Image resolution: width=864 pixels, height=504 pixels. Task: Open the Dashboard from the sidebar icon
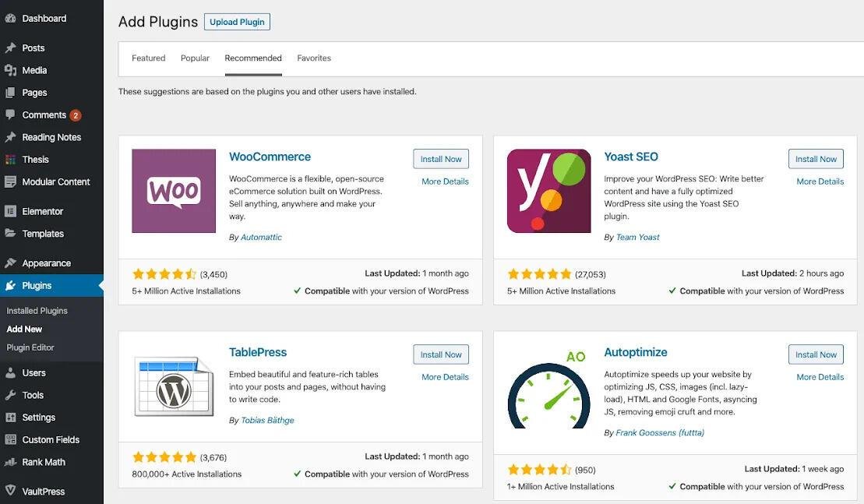tap(10, 17)
